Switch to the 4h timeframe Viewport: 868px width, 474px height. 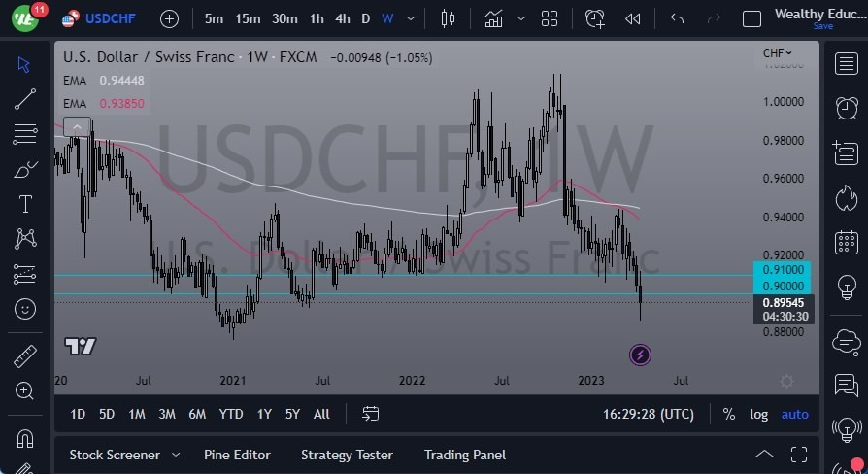pyautogui.click(x=343, y=18)
